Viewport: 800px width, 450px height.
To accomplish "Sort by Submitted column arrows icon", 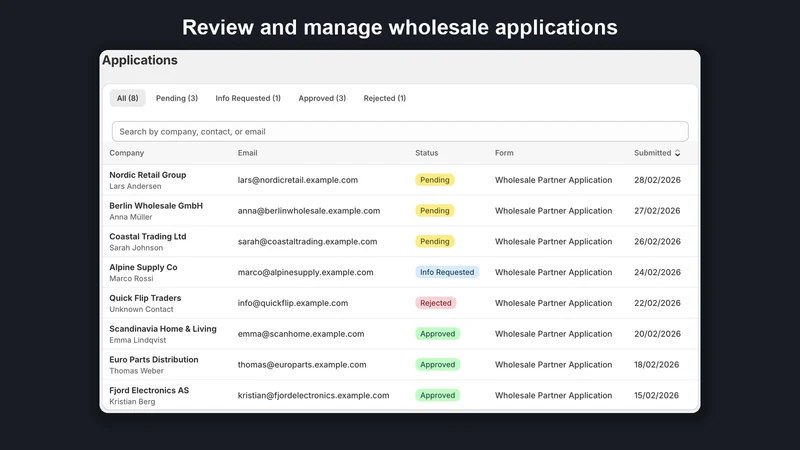I will coord(677,153).
